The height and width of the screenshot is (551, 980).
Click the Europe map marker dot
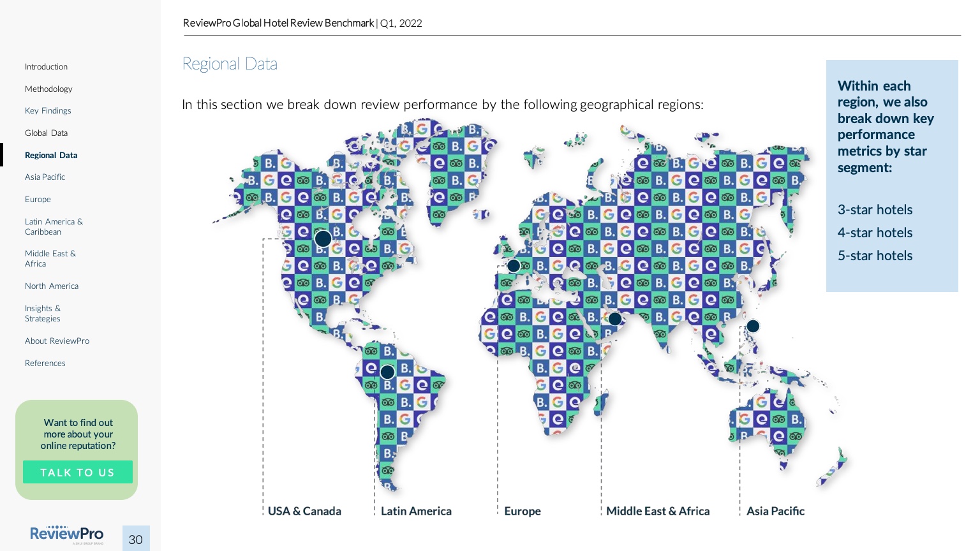coord(514,265)
